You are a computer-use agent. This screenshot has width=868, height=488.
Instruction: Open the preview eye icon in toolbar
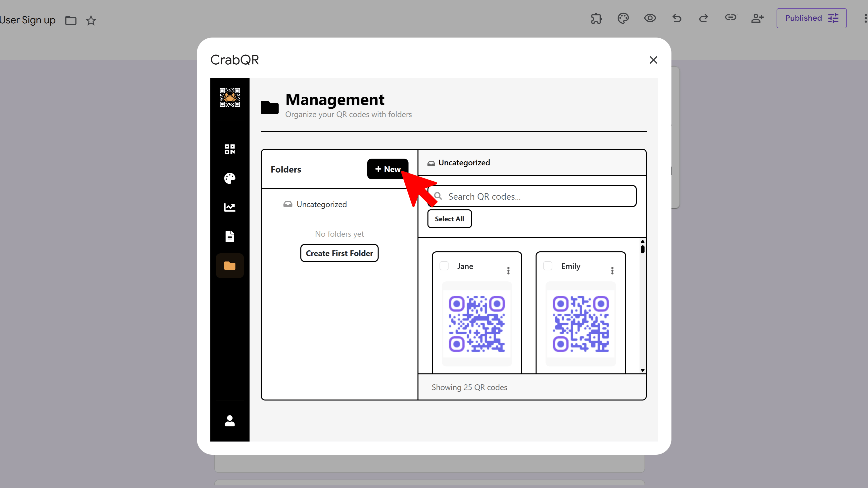pyautogui.click(x=650, y=18)
